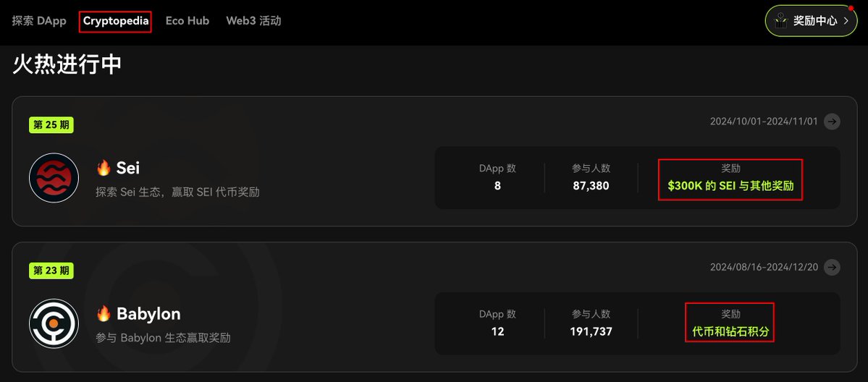
Task: Click the Sei round logo icon
Action: (x=54, y=178)
